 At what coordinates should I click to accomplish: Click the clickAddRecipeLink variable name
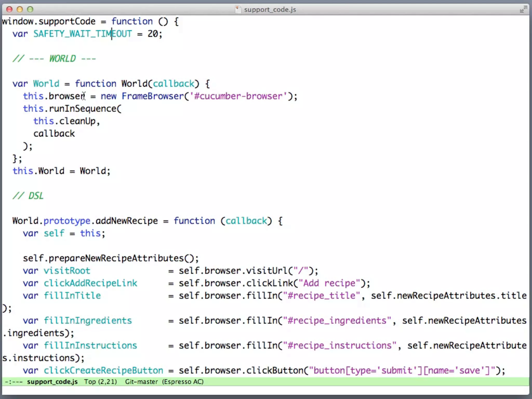(x=90, y=283)
